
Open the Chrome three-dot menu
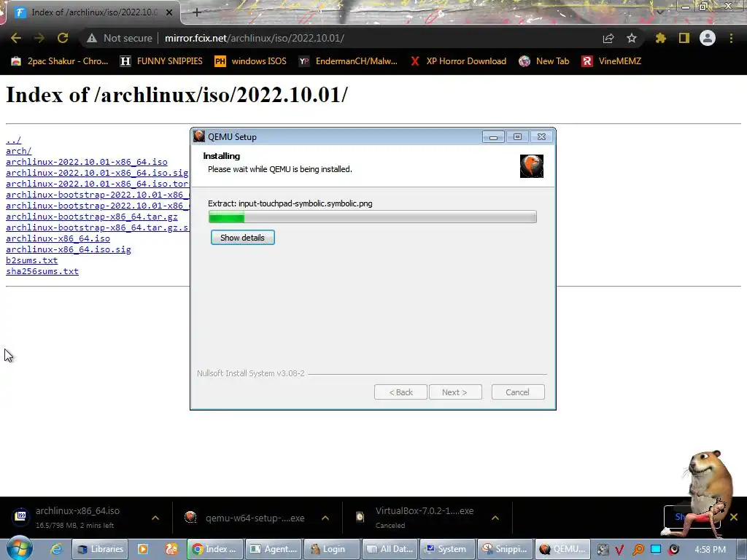tap(731, 38)
